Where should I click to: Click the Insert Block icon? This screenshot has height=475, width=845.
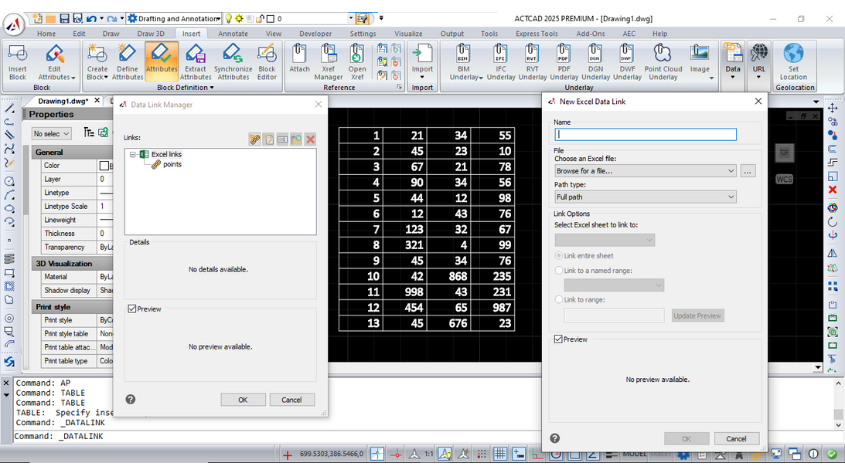pos(17,62)
